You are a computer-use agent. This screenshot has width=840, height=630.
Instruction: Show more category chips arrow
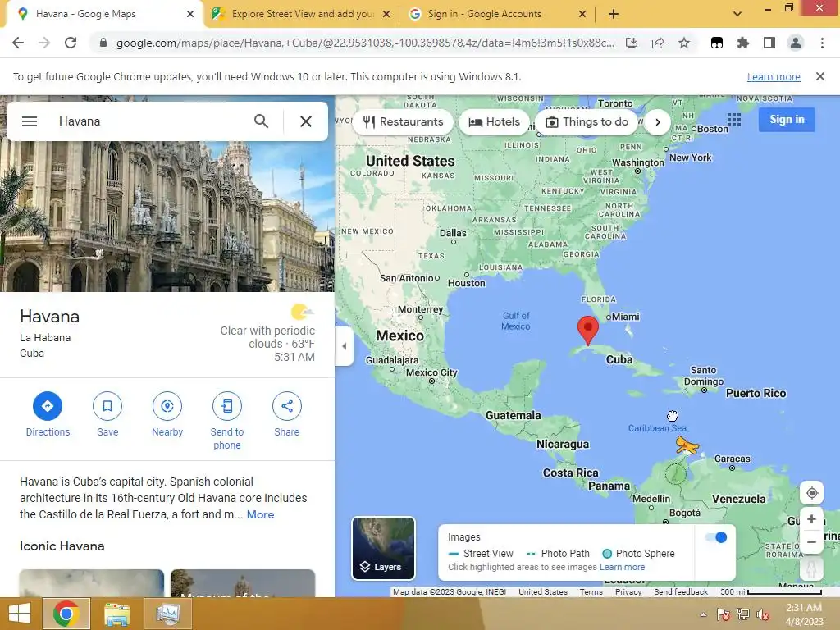pyautogui.click(x=658, y=122)
